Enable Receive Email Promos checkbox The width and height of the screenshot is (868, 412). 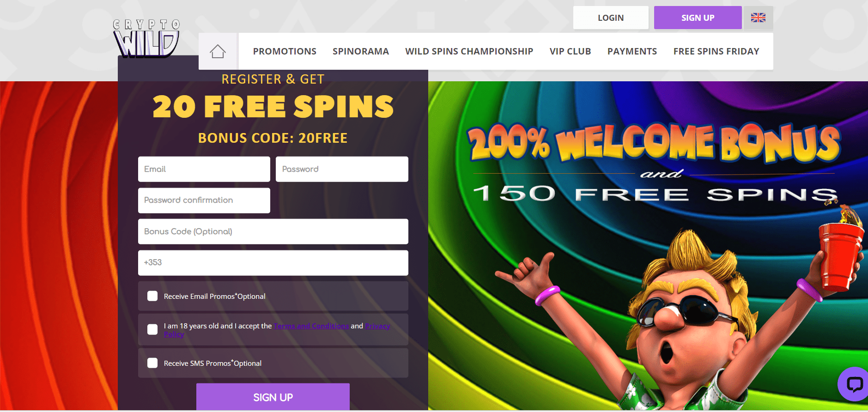tap(152, 296)
